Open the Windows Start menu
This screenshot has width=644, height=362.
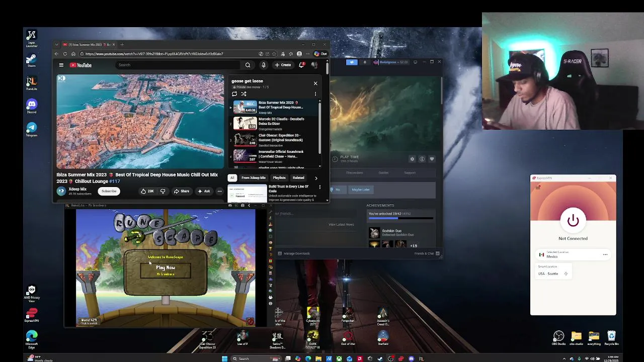tap(224, 358)
